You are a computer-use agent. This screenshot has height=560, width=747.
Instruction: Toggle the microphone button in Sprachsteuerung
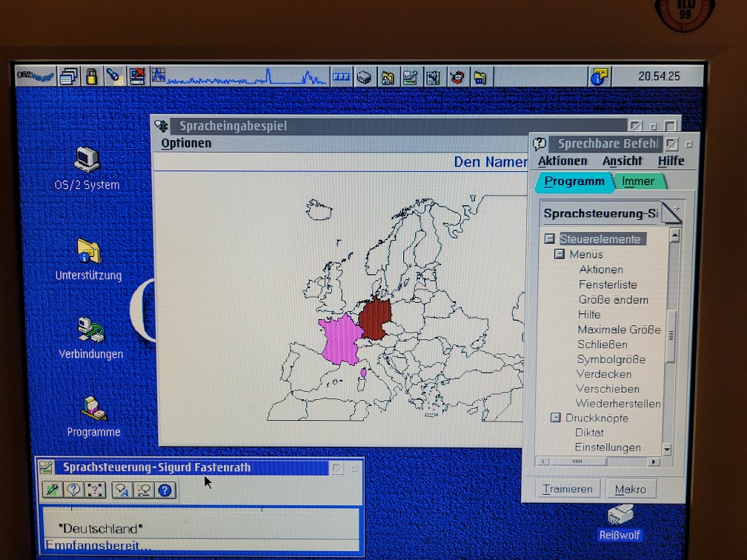coord(53,490)
